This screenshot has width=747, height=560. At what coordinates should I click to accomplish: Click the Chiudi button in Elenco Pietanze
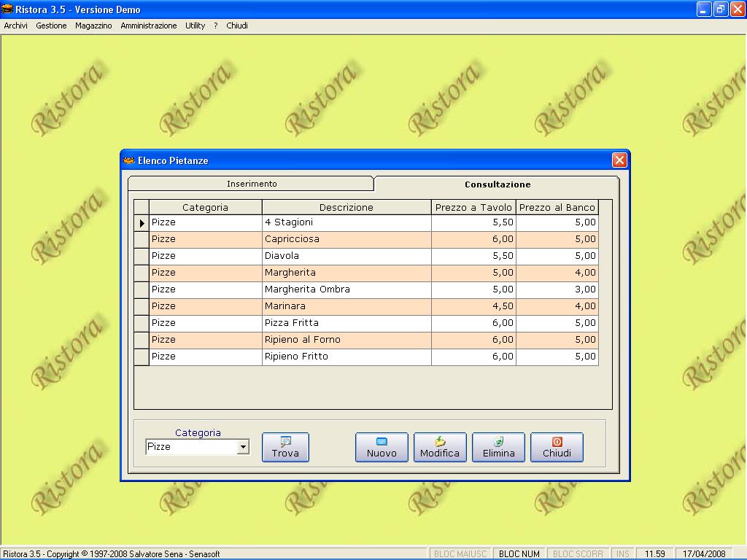tap(557, 447)
